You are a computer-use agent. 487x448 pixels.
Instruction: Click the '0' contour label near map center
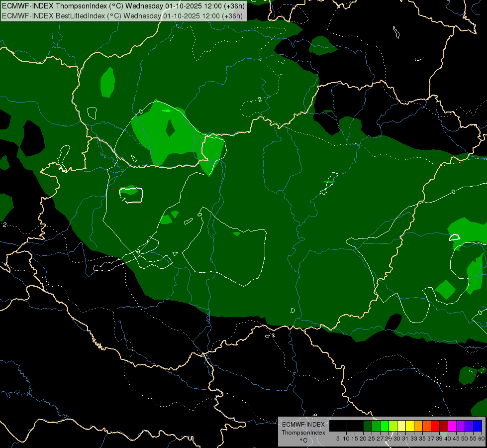pyautogui.click(x=199, y=215)
